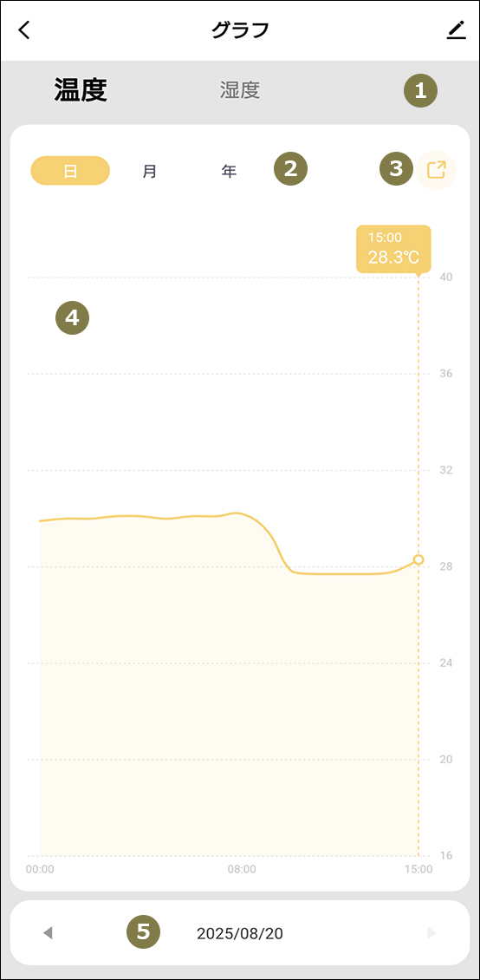The width and height of the screenshot is (480, 980).
Task: Click the 15:00 data point marker
Action: (418, 559)
